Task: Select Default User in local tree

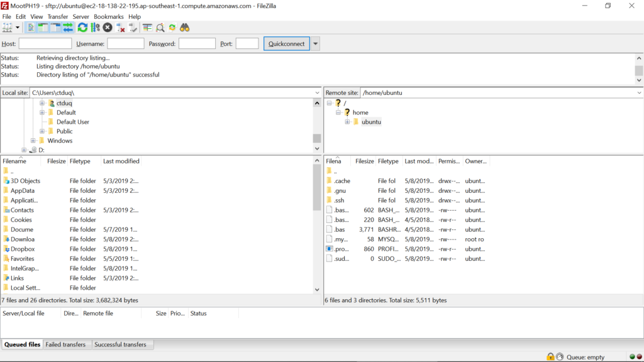Action: [73, 122]
